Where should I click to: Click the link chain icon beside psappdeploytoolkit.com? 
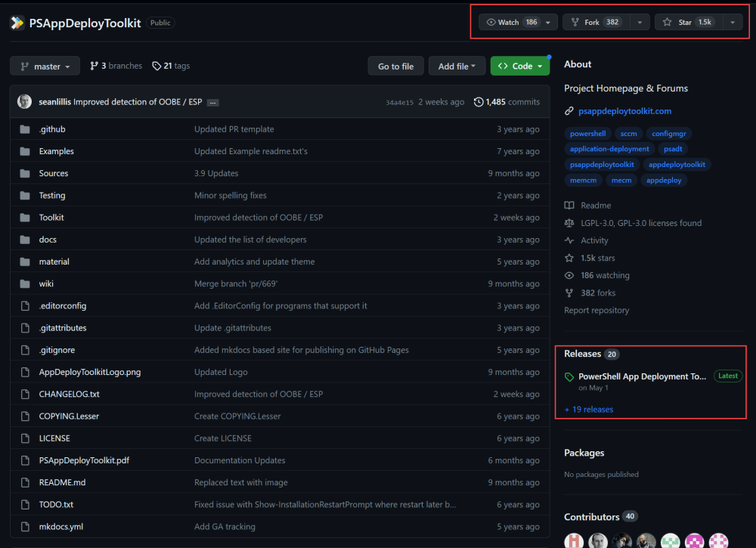(x=569, y=111)
